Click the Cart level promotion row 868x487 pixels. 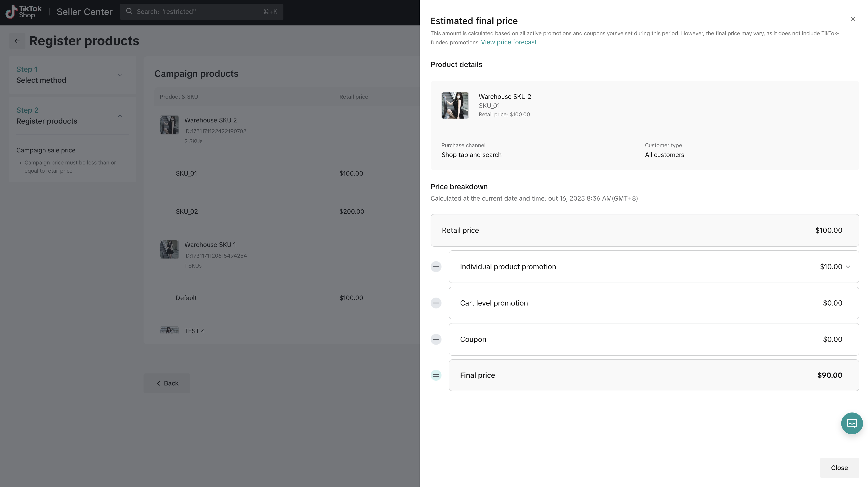coord(653,303)
